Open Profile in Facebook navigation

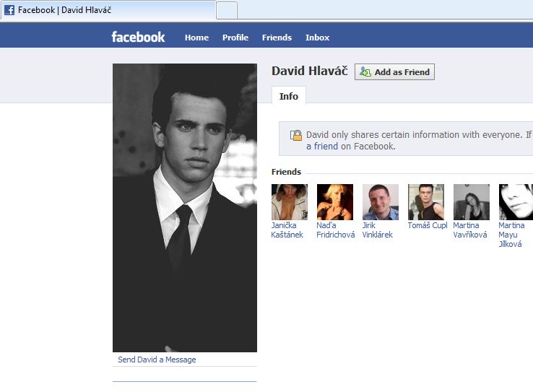click(235, 38)
